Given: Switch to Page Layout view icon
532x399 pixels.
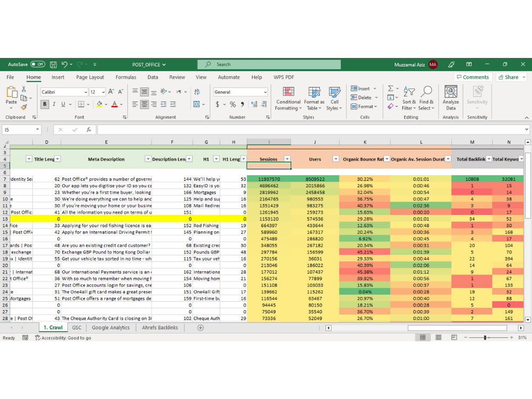Looking at the screenshot, I should click(438, 337).
